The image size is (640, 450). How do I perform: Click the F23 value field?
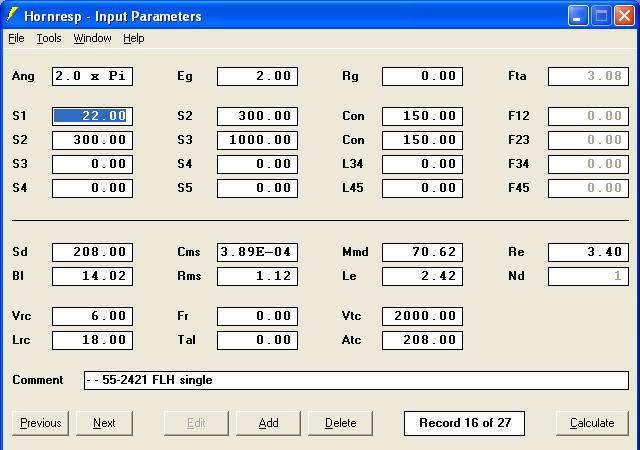click(588, 140)
